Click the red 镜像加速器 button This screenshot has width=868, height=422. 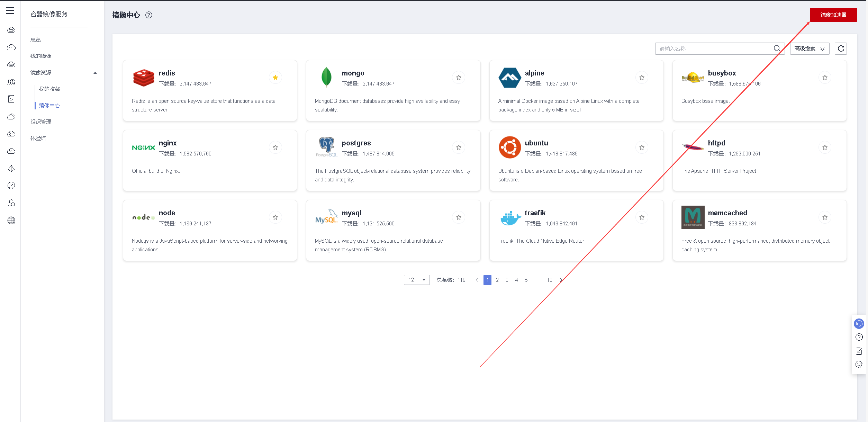click(x=833, y=15)
